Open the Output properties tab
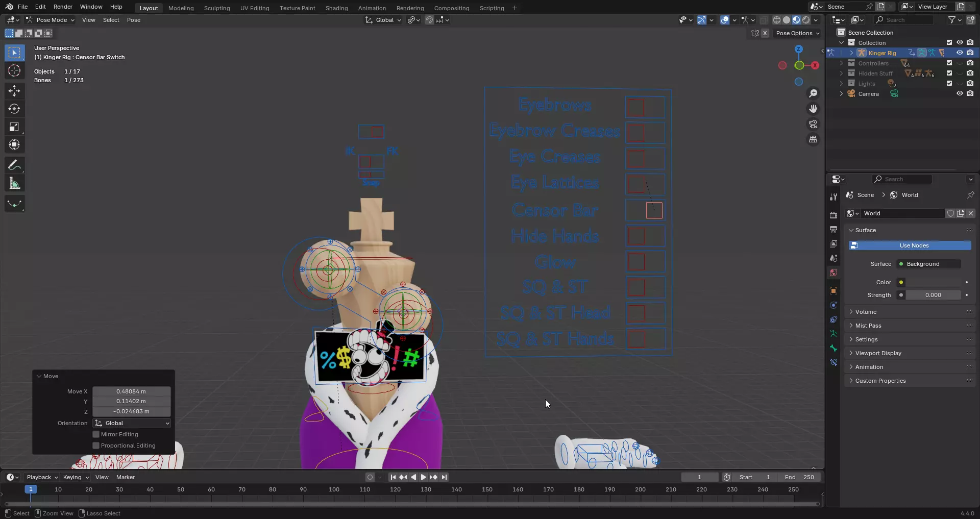This screenshot has height=519, width=980. (x=834, y=229)
